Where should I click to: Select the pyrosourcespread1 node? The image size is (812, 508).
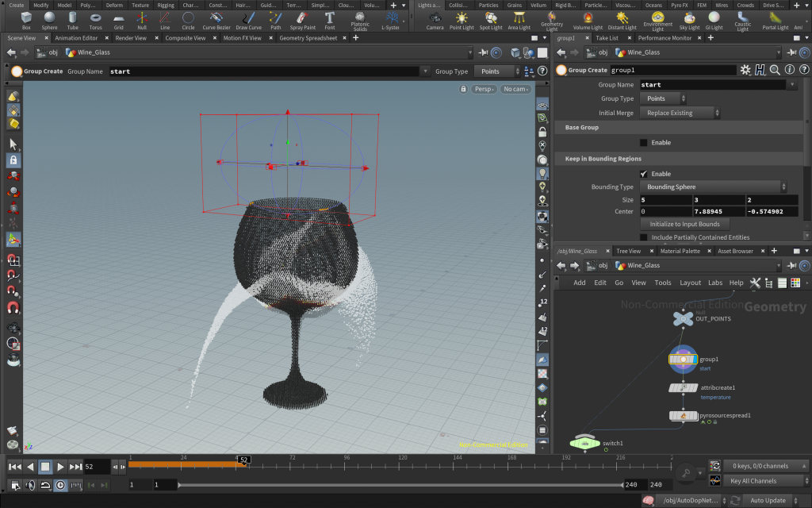coord(683,416)
